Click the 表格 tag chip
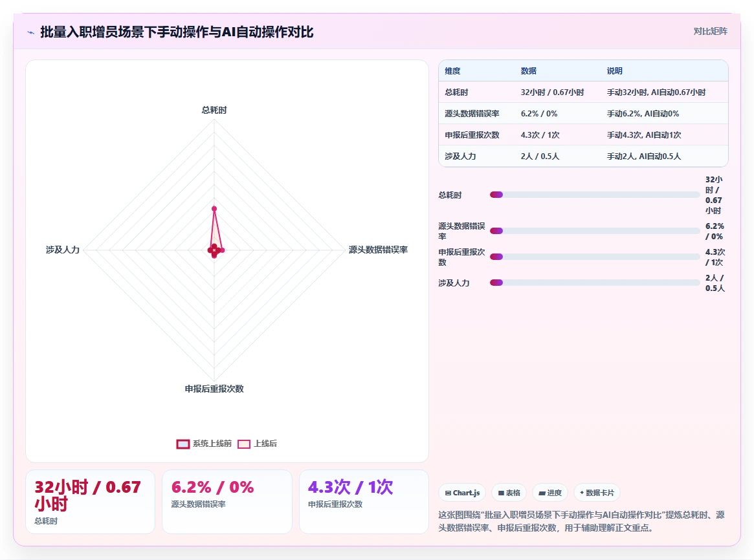The image size is (754, 560). point(509,493)
